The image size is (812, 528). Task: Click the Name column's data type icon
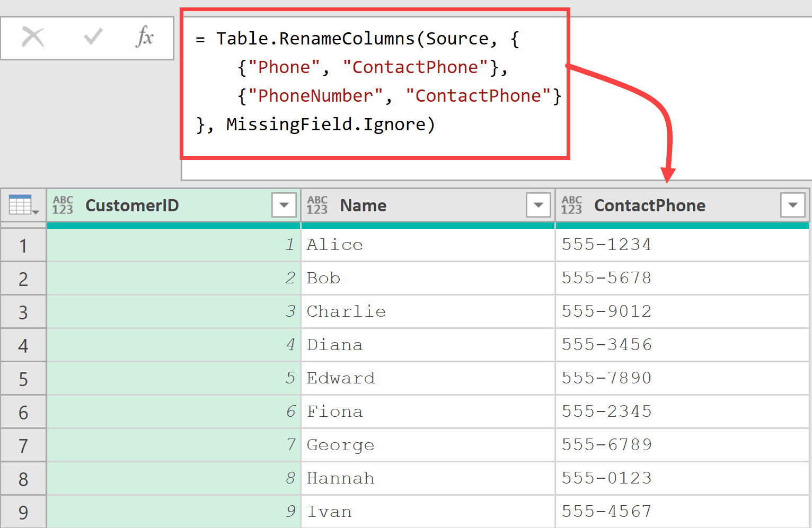(x=316, y=205)
